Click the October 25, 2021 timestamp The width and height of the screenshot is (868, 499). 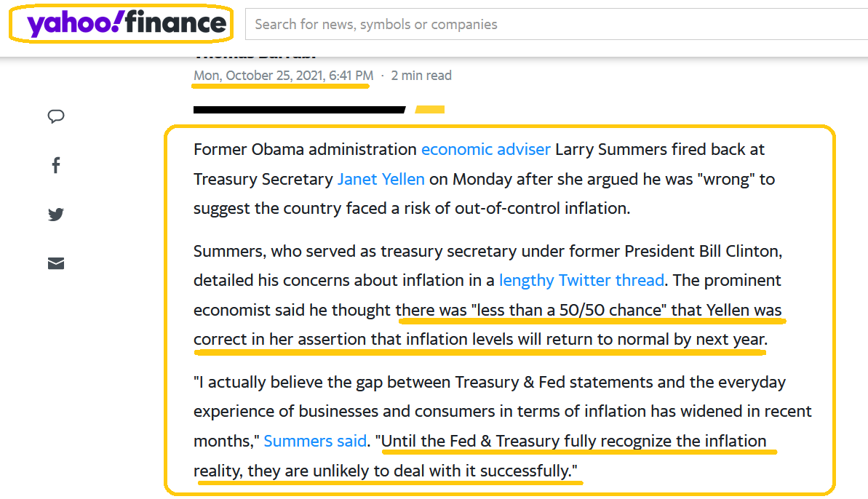click(283, 75)
